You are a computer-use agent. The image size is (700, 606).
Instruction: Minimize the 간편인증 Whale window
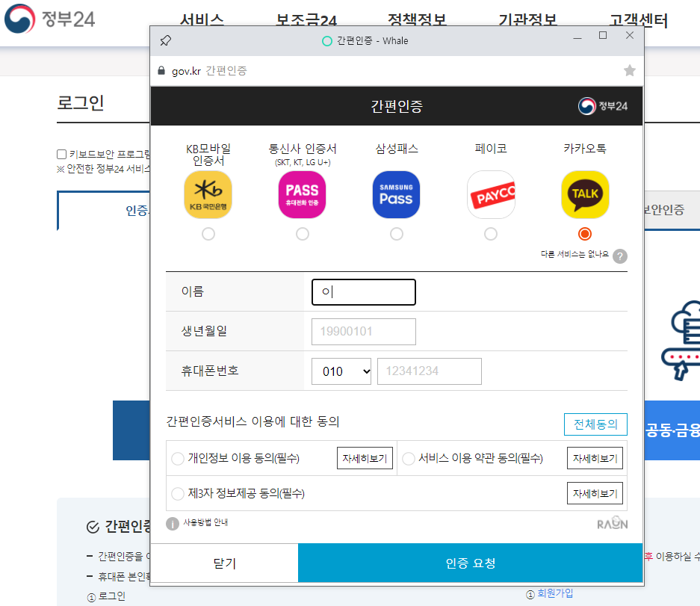tap(577, 38)
